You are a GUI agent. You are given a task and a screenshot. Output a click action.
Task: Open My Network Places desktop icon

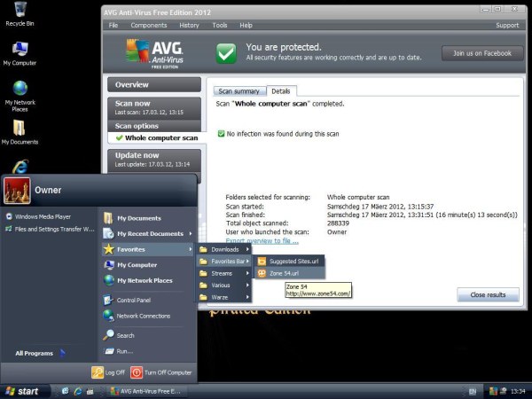pyautogui.click(x=20, y=97)
